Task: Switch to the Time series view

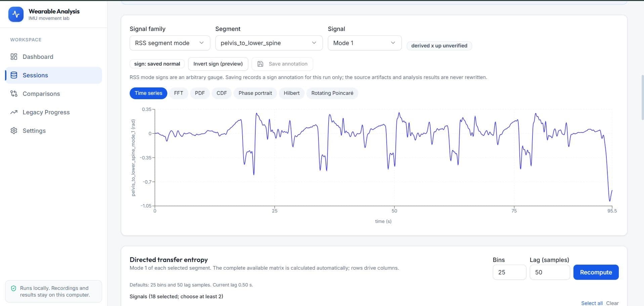Action: (x=148, y=93)
